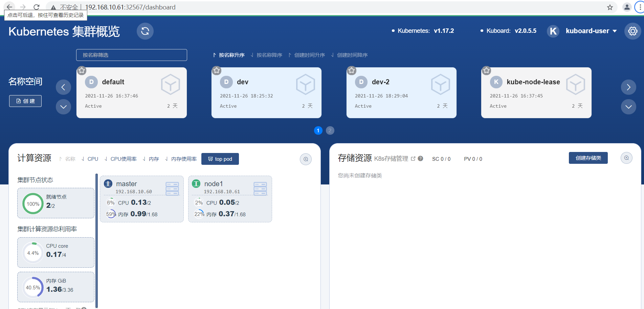This screenshot has height=309, width=644.
Task: Click the help question mark beside K8s存储管理
Action: [420, 158]
